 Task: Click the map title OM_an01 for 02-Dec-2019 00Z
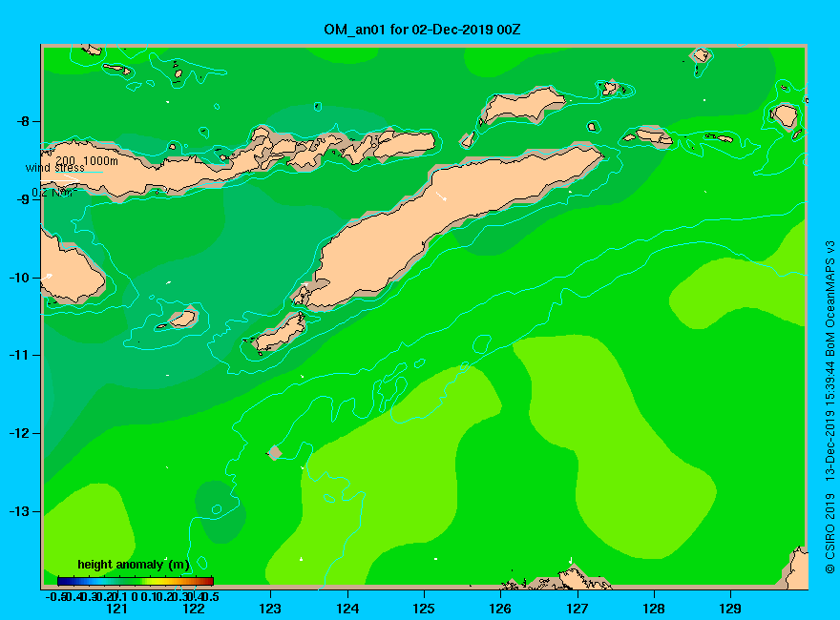pos(422,30)
